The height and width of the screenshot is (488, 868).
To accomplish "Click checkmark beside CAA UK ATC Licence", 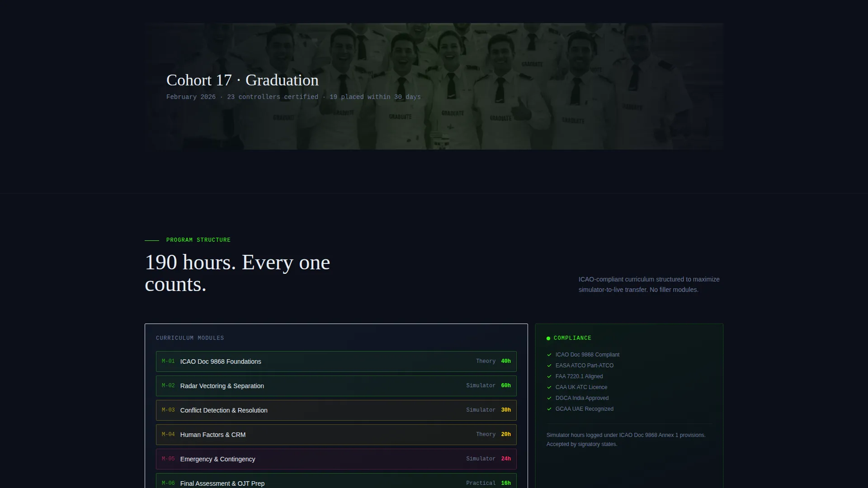I will [x=549, y=387].
